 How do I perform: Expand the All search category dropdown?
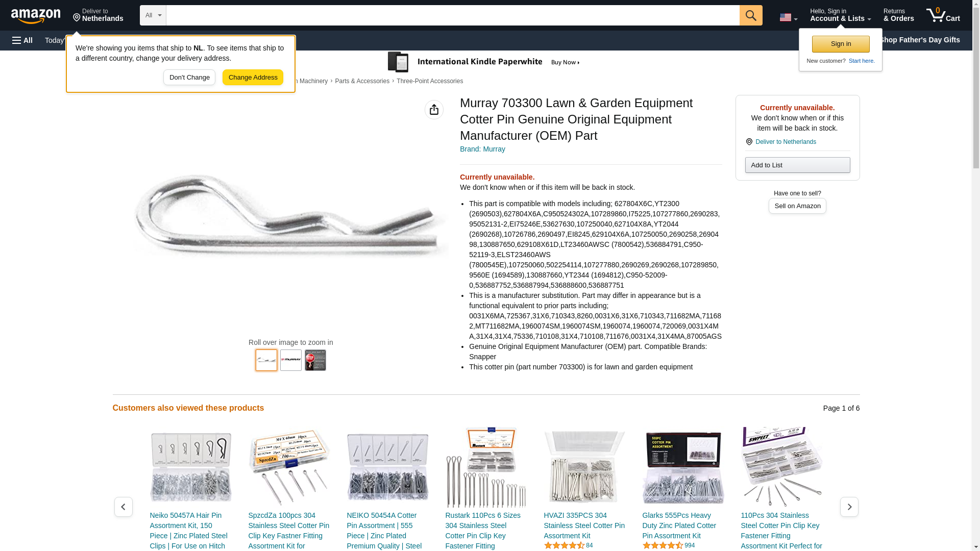(x=153, y=15)
